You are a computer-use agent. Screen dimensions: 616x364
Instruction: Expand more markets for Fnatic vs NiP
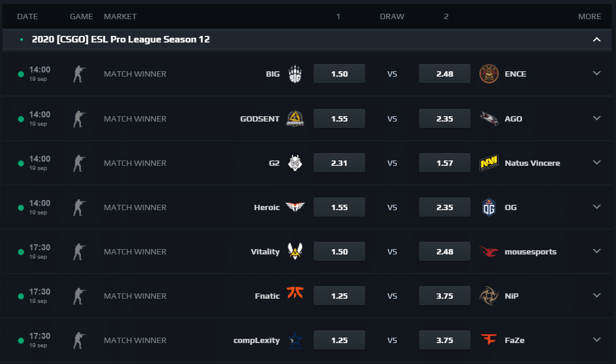coord(596,296)
